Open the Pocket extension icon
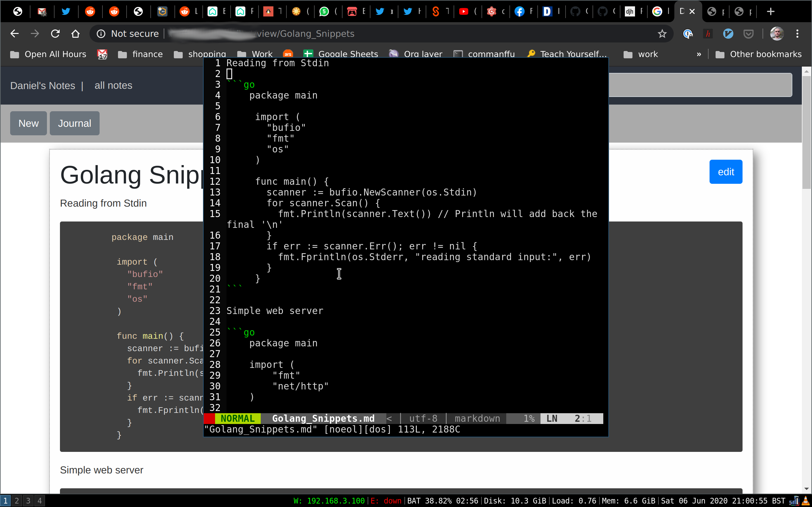 748,34
